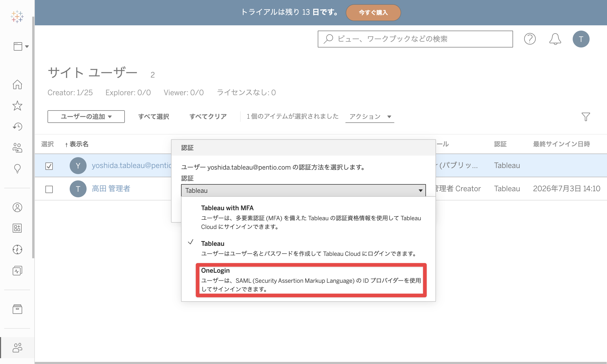607x364 pixels.
Task: Click the help question mark icon
Action: 530,39
